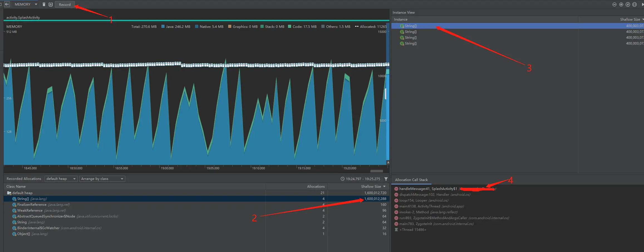The height and width of the screenshot is (252, 644).
Task: Click the Record allocations button
Action: click(65, 4)
